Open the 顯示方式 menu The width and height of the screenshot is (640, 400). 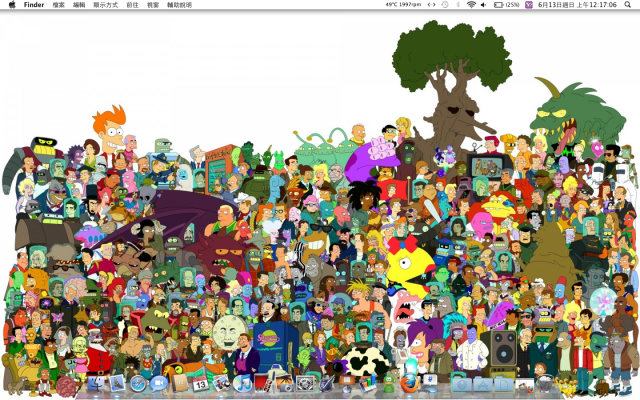[106, 5]
